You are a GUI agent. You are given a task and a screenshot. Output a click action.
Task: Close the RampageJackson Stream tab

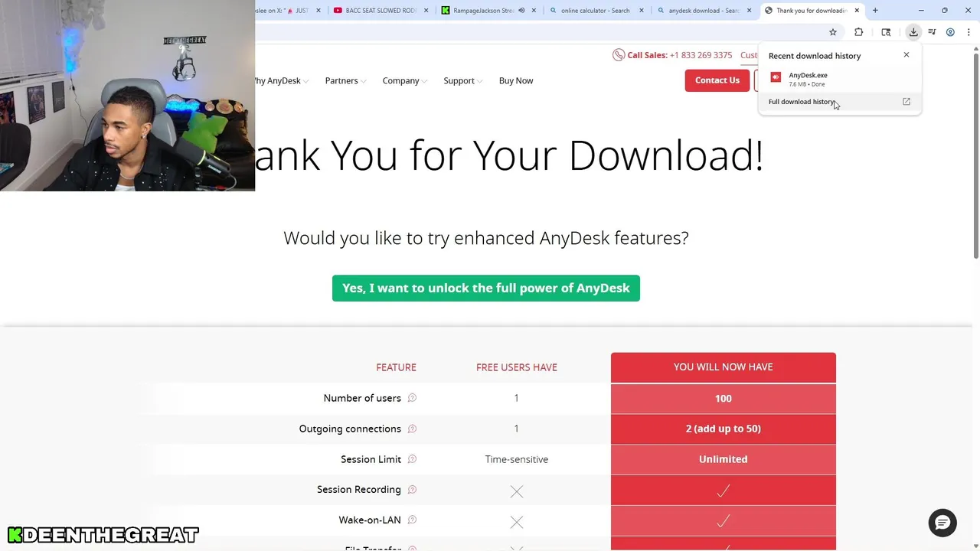pos(534,11)
